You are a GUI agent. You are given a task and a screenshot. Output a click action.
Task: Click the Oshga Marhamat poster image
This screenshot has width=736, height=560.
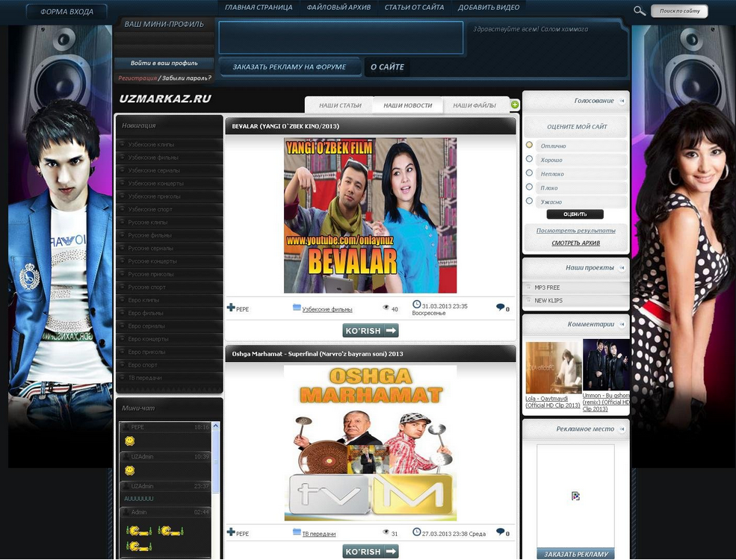click(x=371, y=444)
